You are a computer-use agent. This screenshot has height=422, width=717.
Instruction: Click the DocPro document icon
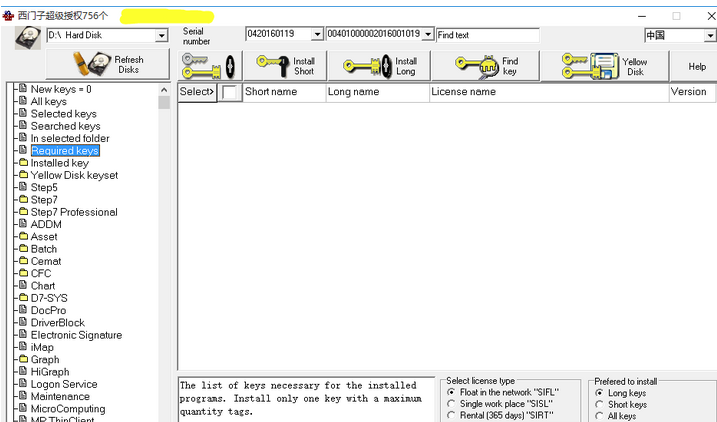coord(23,310)
